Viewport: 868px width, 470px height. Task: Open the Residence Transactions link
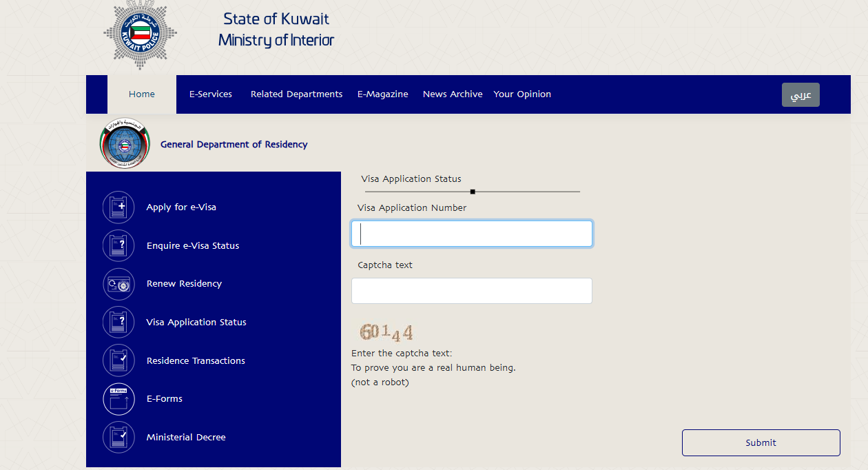[196, 361]
